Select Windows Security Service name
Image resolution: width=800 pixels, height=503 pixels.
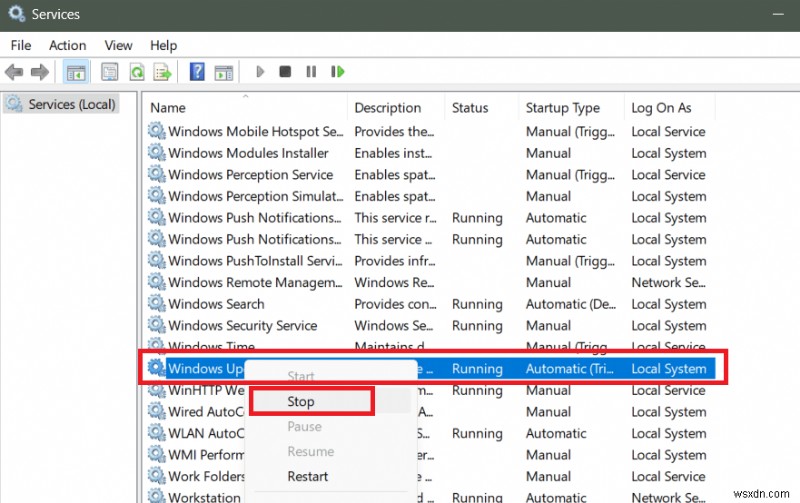click(x=243, y=325)
